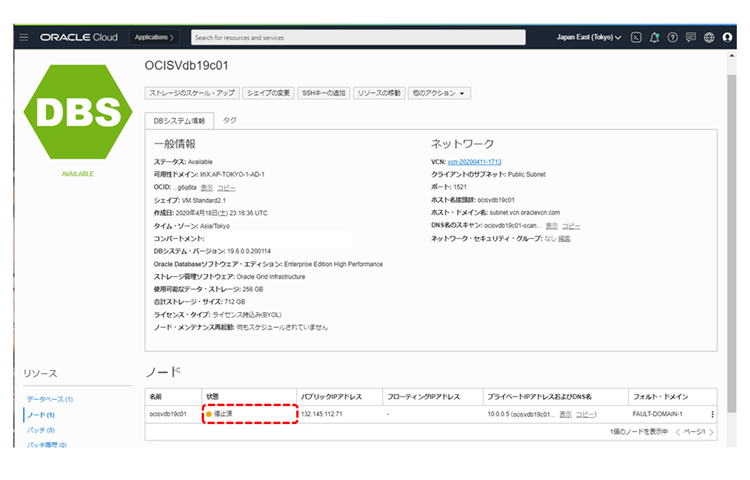Edit network security groups link
The height and width of the screenshot is (480, 750).
point(564,239)
